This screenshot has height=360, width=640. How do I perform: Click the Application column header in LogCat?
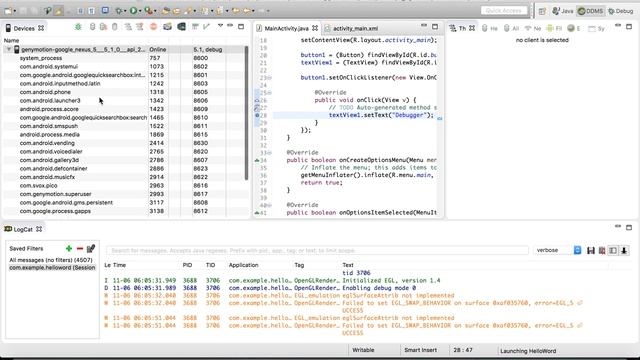click(x=243, y=265)
